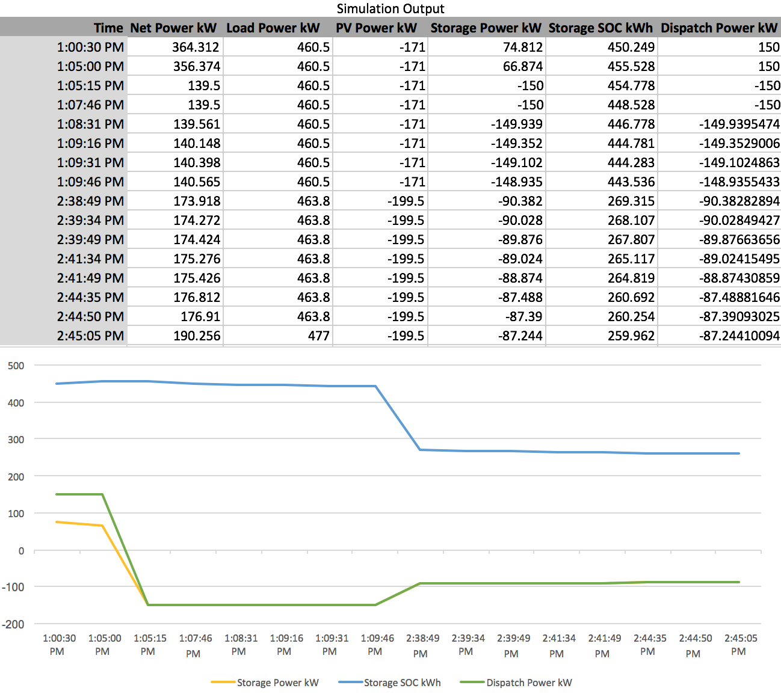Select net power cell showing 364.312

(196, 47)
